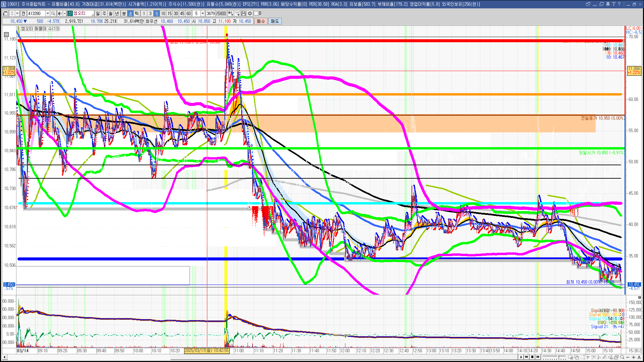Viewport: 644px width, 362px height.
Task: Click the 매도 sell button
Action: [x=275, y=21]
